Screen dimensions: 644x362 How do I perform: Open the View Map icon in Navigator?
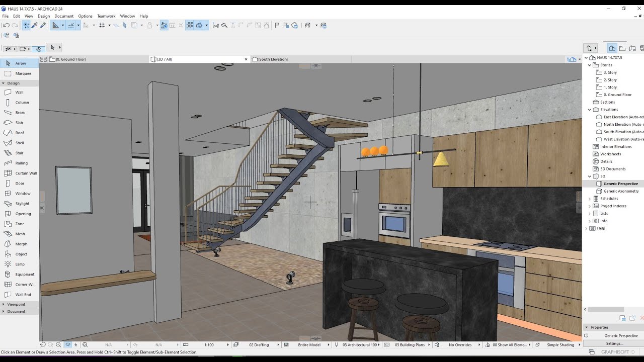[622, 48]
